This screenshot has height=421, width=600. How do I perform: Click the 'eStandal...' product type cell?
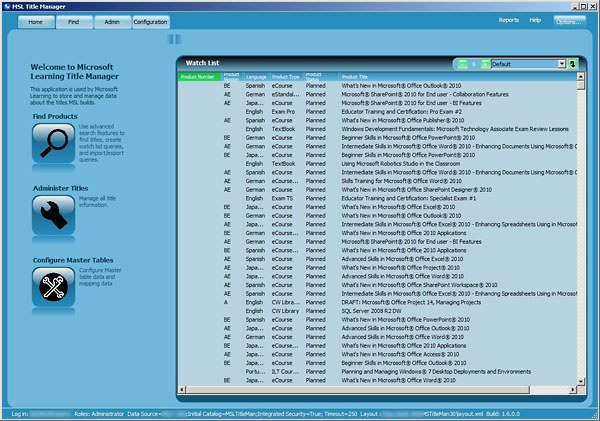click(x=285, y=94)
